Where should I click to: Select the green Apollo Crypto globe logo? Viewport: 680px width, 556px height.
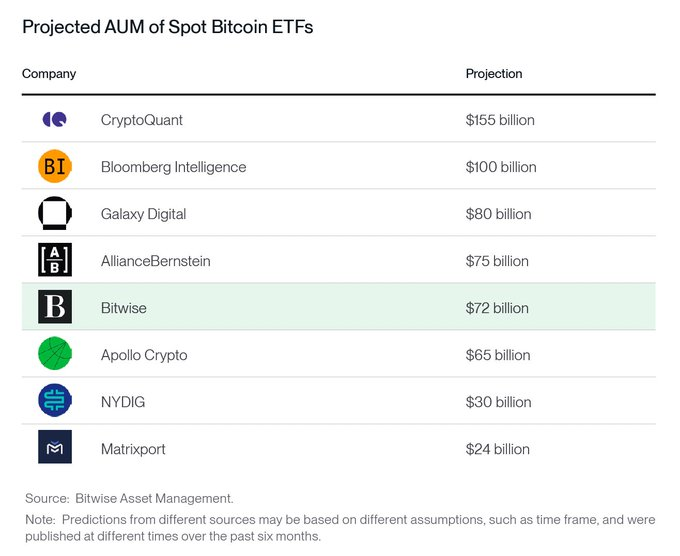coord(55,354)
